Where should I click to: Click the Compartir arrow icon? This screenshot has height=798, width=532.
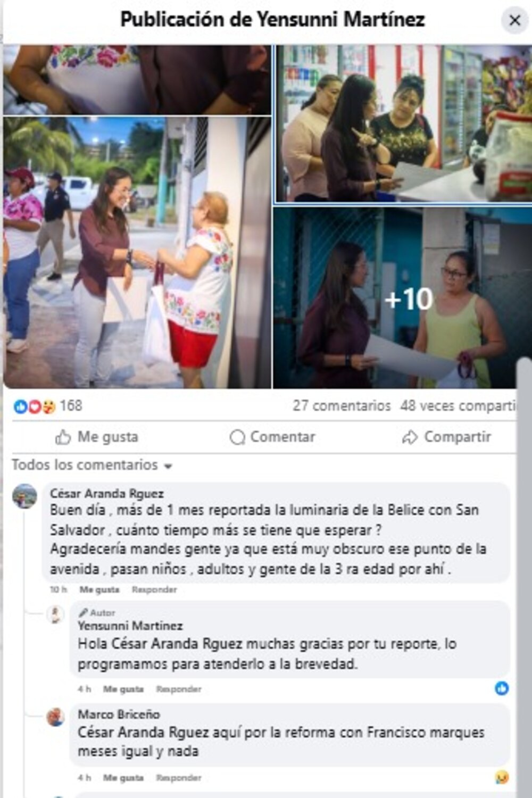(x=410, y=437)
